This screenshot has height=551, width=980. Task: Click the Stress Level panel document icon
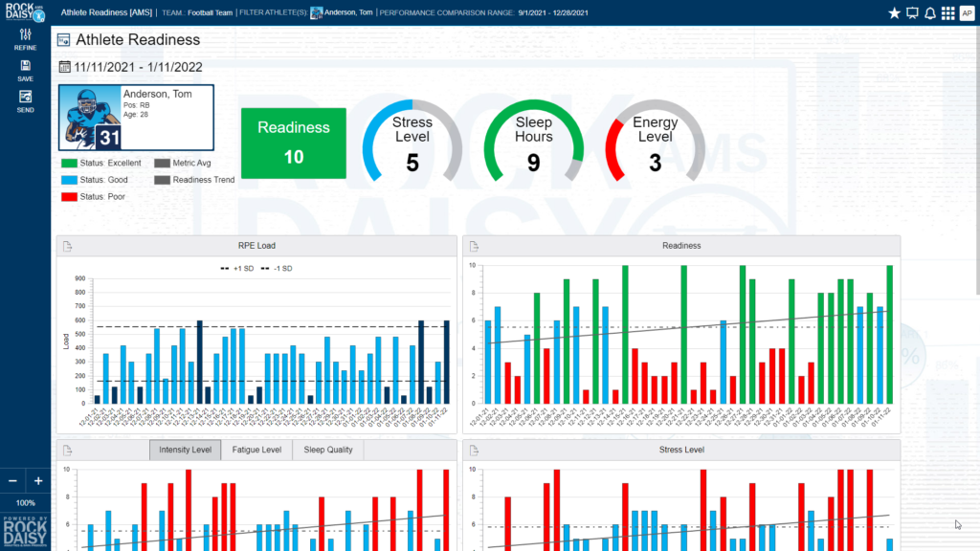(474, 450)
